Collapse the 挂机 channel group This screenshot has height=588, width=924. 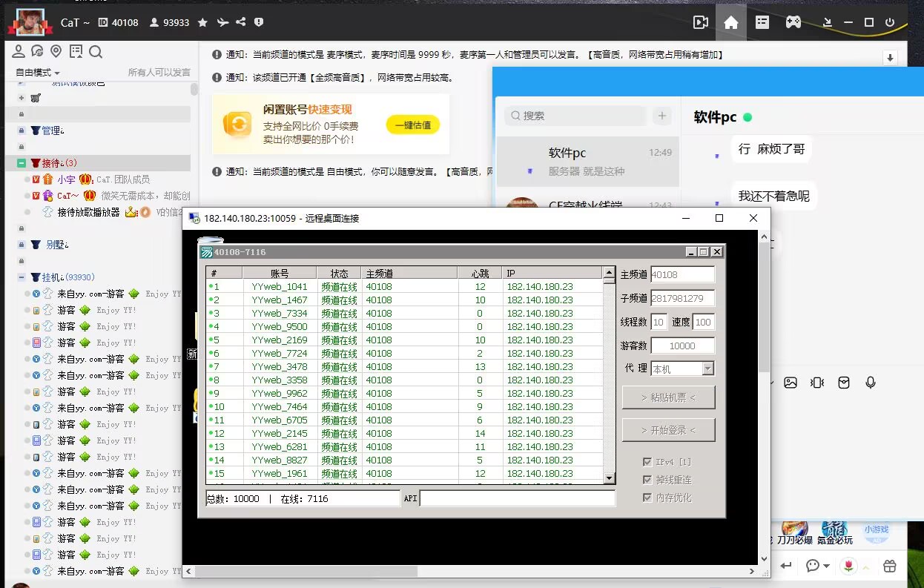point(22,277)
